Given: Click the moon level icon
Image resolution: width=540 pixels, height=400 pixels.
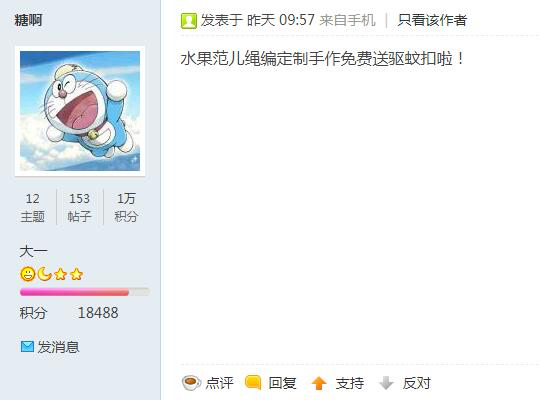Looking at the screenshot, I should 44,274.
